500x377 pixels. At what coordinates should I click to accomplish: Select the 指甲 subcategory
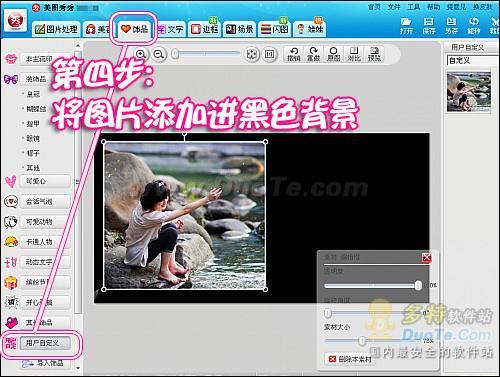[33, 124]
